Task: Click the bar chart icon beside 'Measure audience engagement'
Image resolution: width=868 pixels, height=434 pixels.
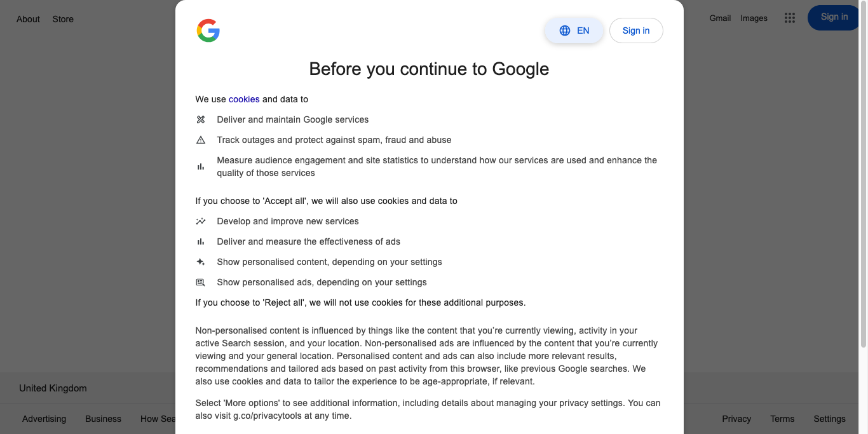Action: tap(201, 166)
